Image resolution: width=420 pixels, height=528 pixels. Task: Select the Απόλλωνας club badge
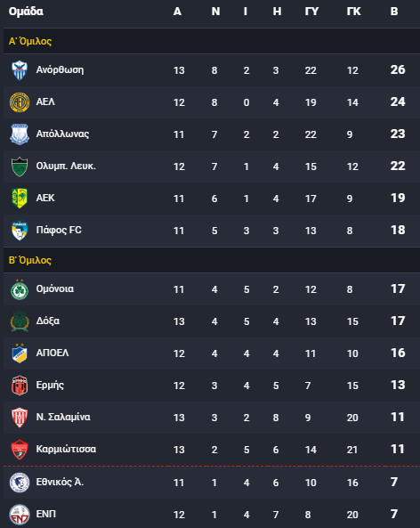(x=20, y=134)
